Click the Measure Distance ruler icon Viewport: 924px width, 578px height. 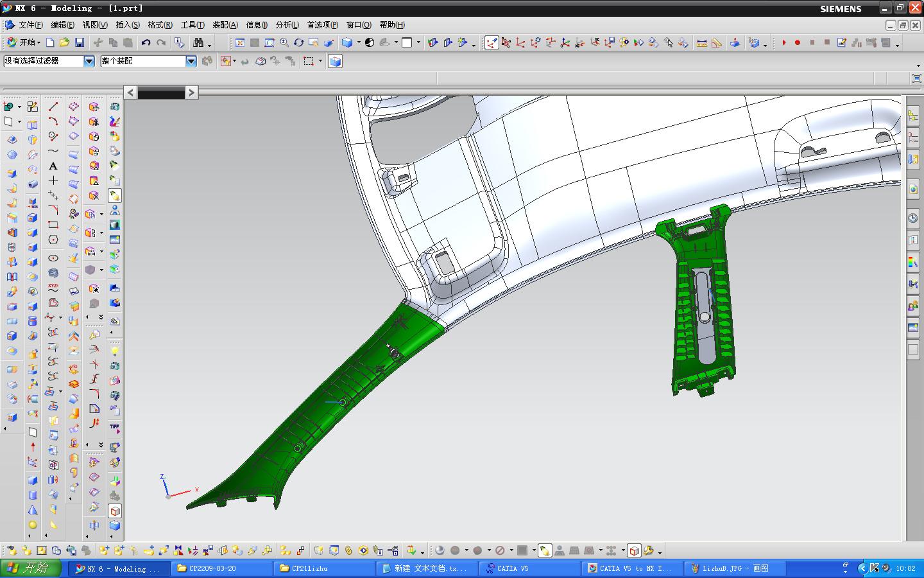click(701, 42)
